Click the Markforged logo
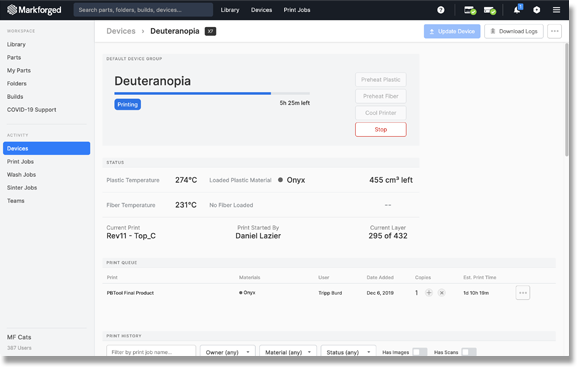 [x=34, y=10]
